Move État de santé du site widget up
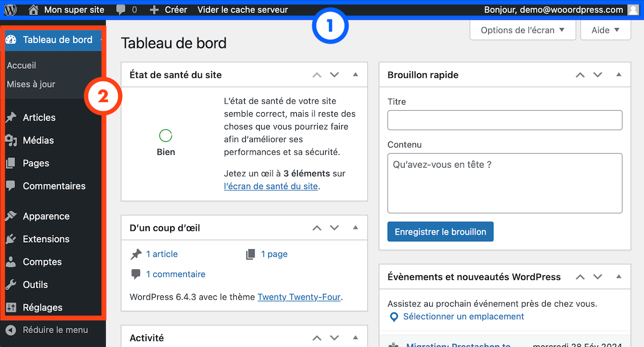This screenshot has height=347, width=644. [317, 75]
